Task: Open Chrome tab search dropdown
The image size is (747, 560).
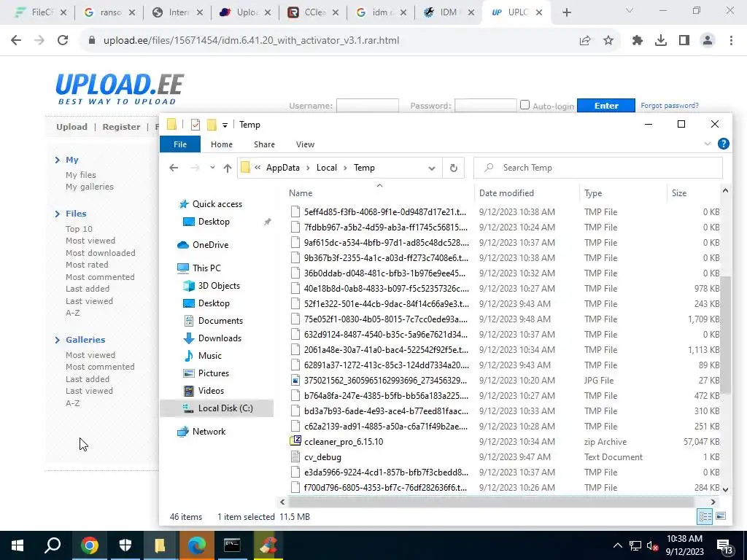Action: click(x=630, y=10)
